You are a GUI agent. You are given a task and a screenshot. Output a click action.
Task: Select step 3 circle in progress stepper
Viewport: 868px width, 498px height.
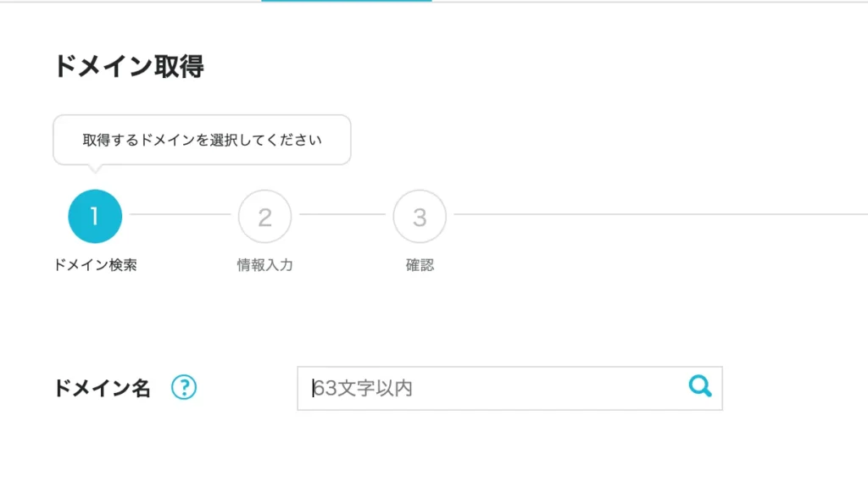click(420, 216)
